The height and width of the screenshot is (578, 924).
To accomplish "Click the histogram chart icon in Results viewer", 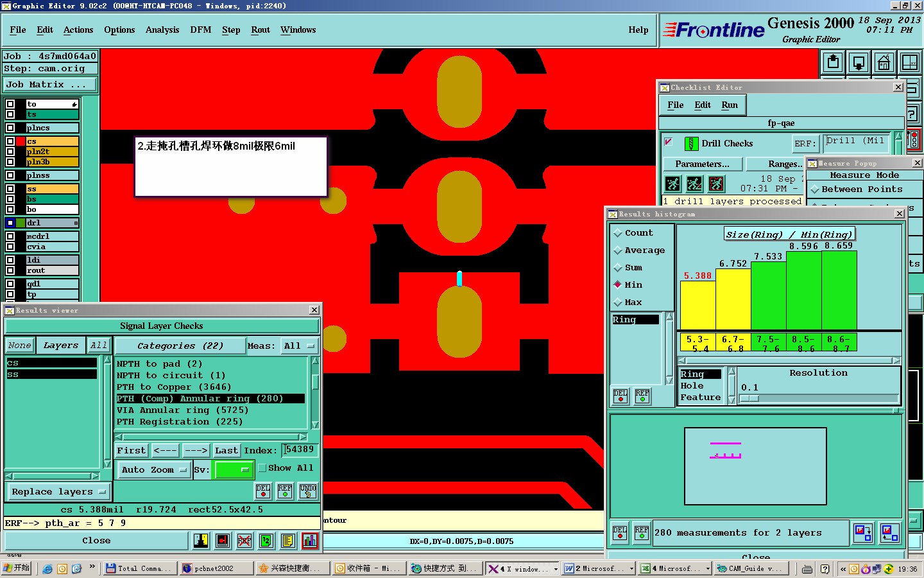I will (309, 541).
